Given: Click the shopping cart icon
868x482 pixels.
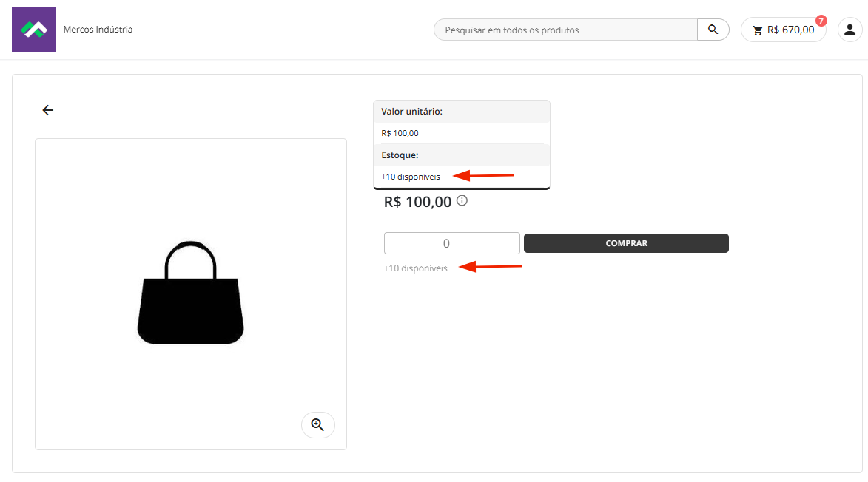Looking at the screenshot, I should pos(757,30).
